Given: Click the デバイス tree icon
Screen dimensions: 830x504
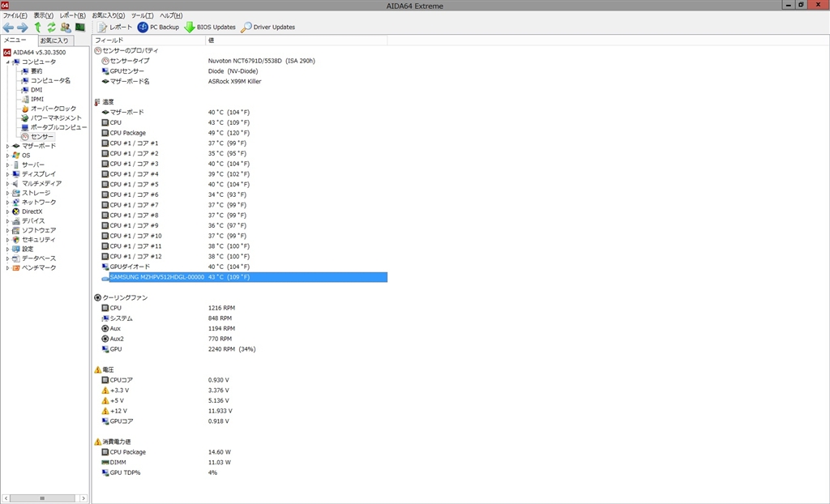Looking at the screenshot, I should point(16,221).
